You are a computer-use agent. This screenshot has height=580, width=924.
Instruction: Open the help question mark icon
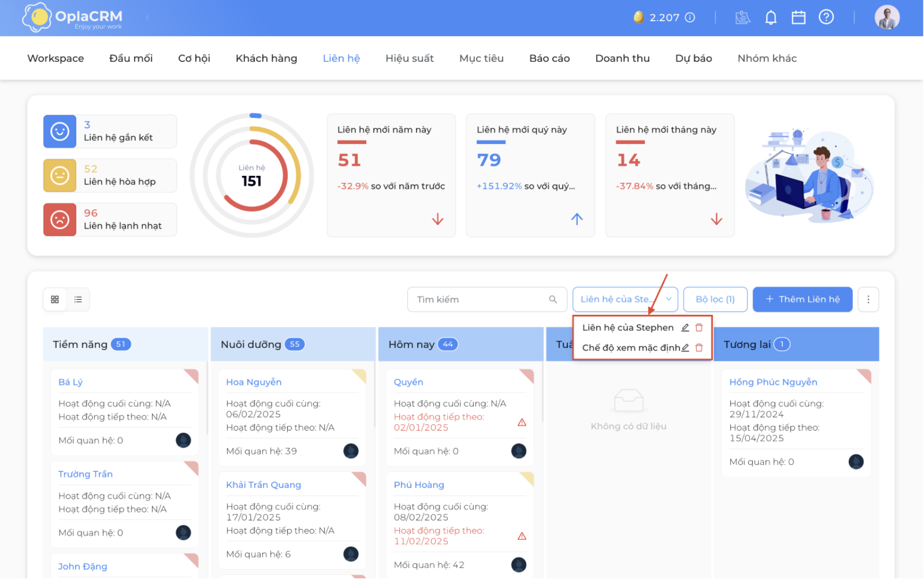click(x=826, y=17)
